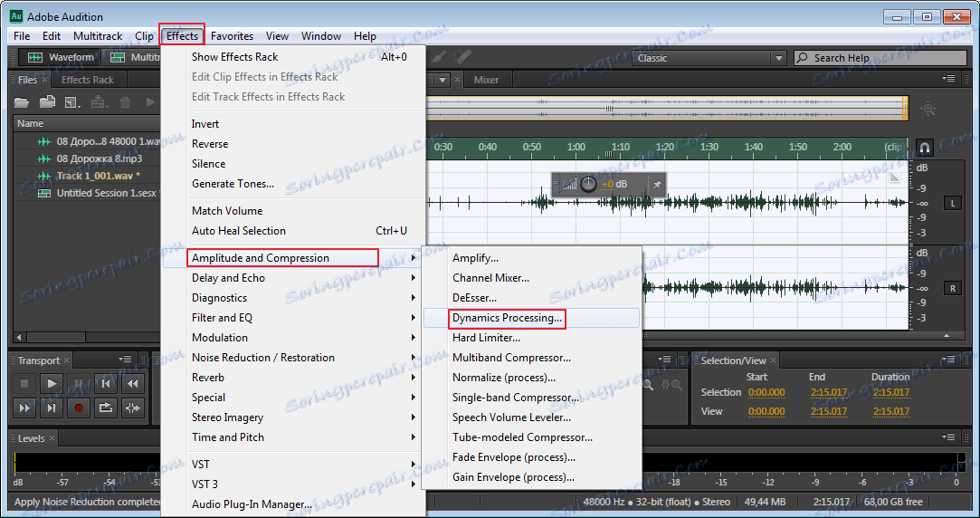Screen dimensions: 980x518
Task: Expand the Noise Reduction / Restoration submenu
Action: [294, 358]
